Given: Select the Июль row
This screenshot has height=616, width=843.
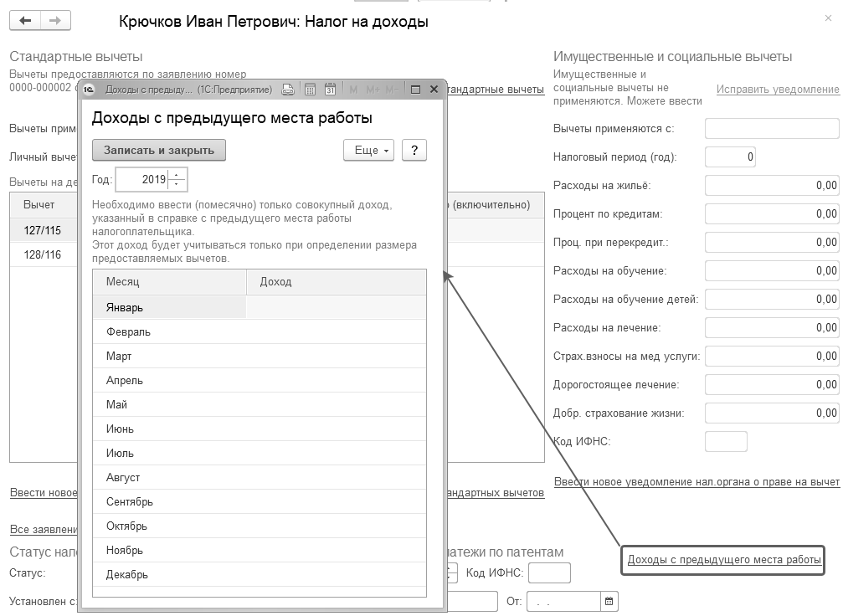Looking at the screenshot, I should 260,453.
